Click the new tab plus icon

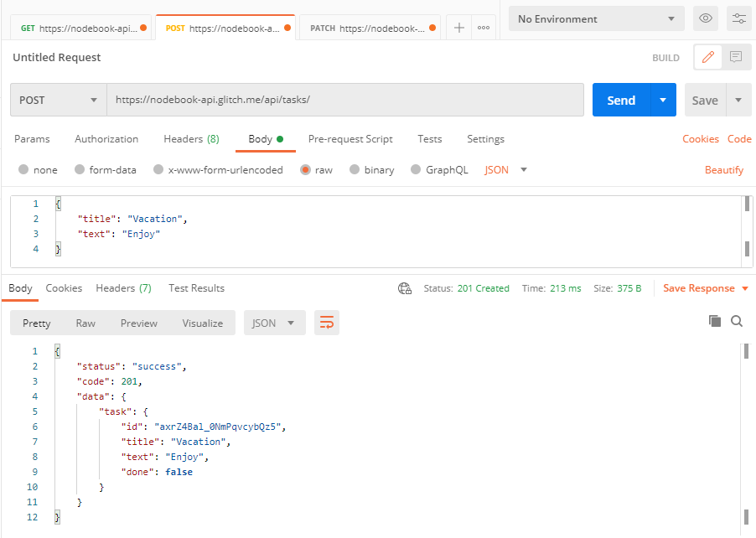click(x=458, y=28)
